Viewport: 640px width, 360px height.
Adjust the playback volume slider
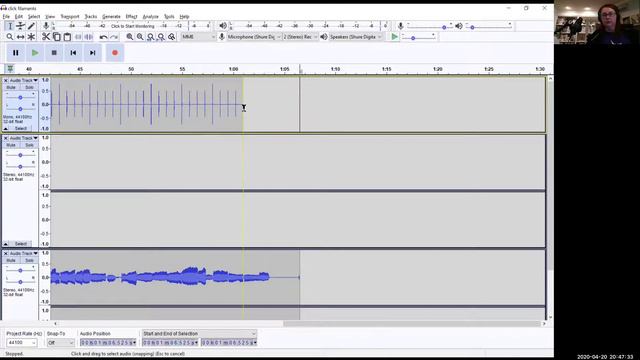coord(489,27)
